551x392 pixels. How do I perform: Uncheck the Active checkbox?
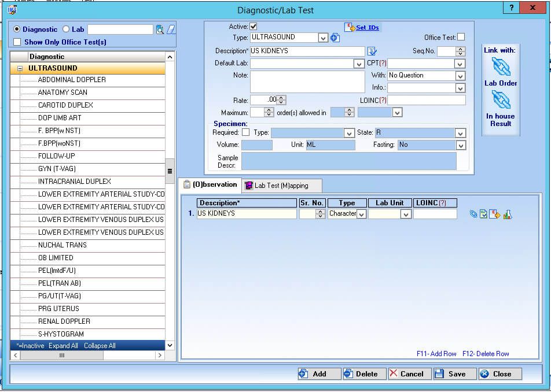coord(253,27)
